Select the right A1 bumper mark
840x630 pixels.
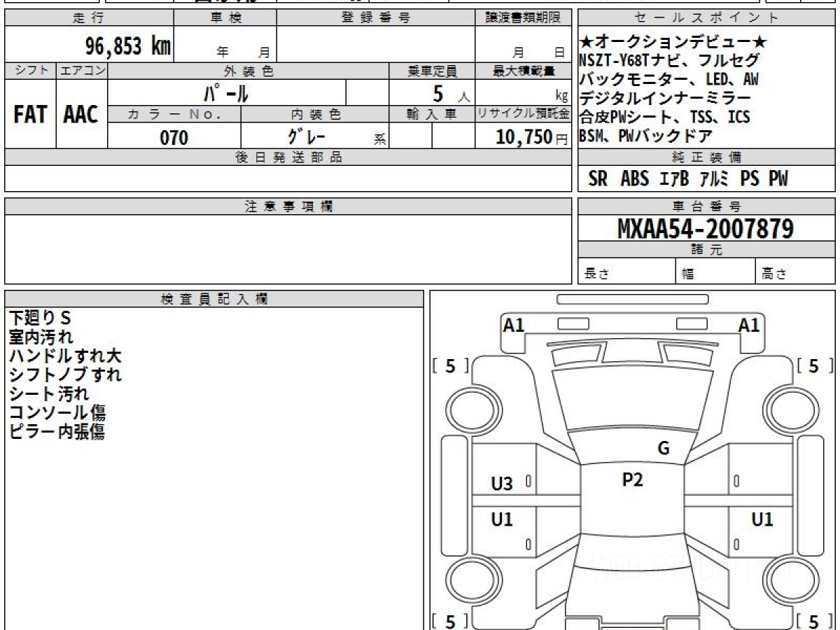coord(749,325)
